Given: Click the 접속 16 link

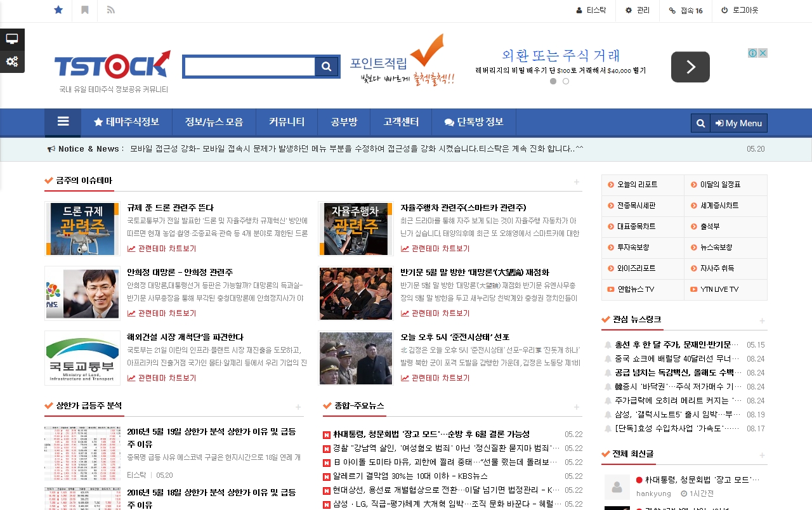Looking at the screenshot, I should pyautogui.click(x=686, y=10).
